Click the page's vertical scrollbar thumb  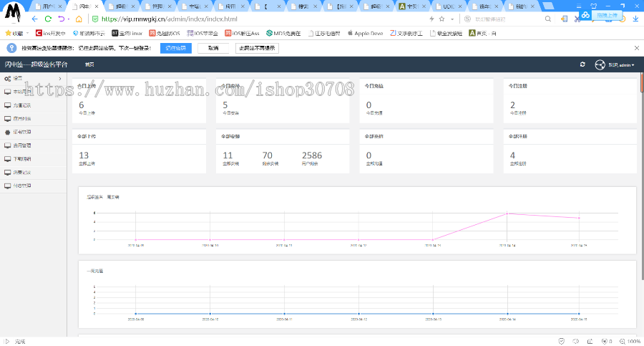[642, 82]
